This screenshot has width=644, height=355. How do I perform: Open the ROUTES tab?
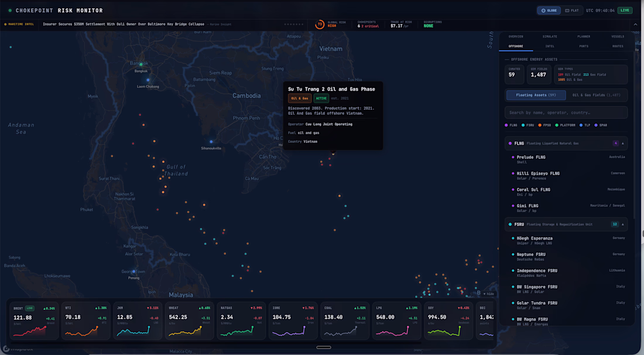[617, 46]
